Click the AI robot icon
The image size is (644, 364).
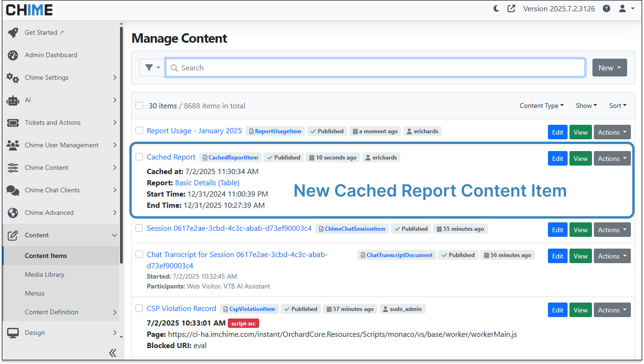(x=13, y=100)
